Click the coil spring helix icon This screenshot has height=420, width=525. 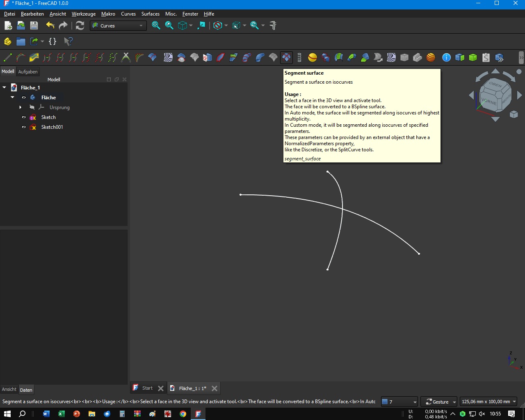(299, 57)
